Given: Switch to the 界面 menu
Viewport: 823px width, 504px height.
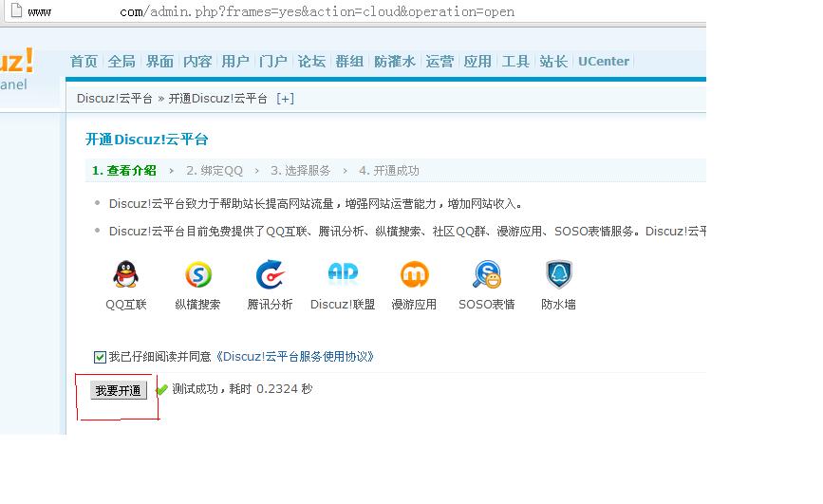Looking at the screenshot, I should (x=159, y=62).
